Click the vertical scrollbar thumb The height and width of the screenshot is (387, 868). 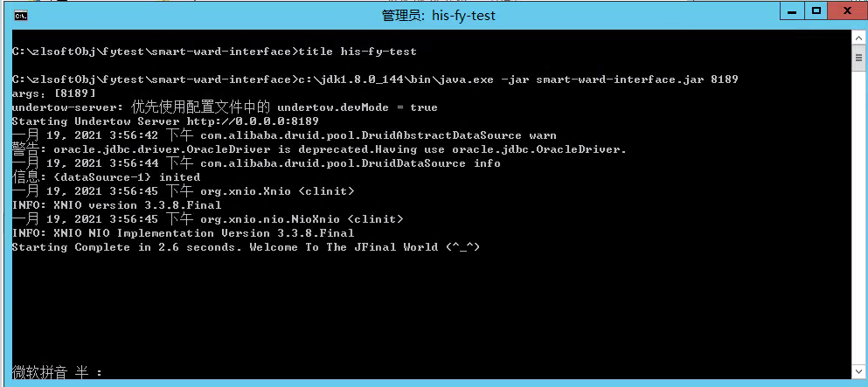click(x=858, y=57)
